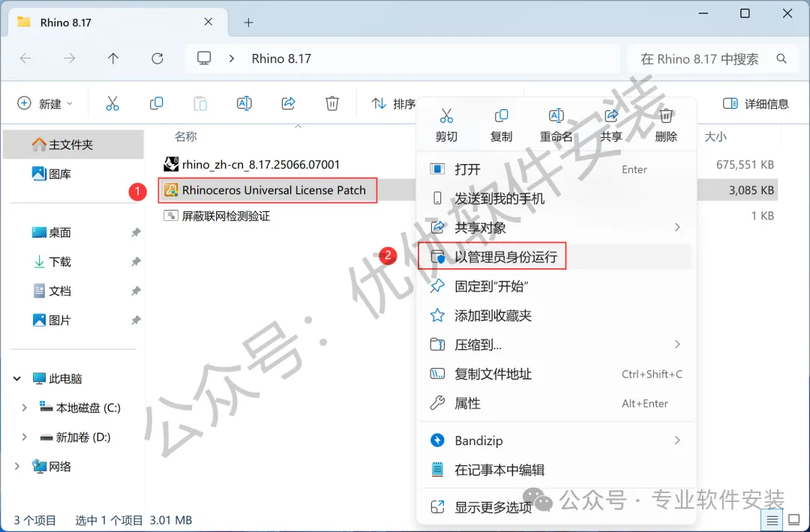Click the 3,085 KB size cell
This screenshot has height=532, width=810.
[751, 190]
